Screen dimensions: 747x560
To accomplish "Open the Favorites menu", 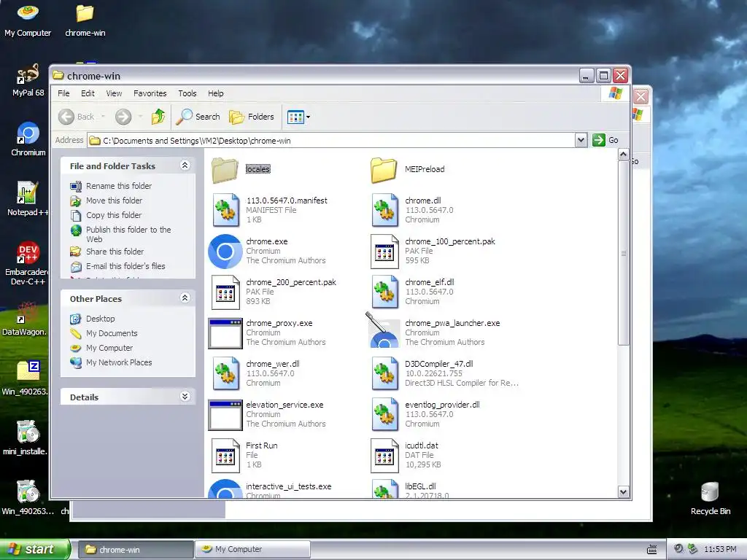I will tap(150, 93).
